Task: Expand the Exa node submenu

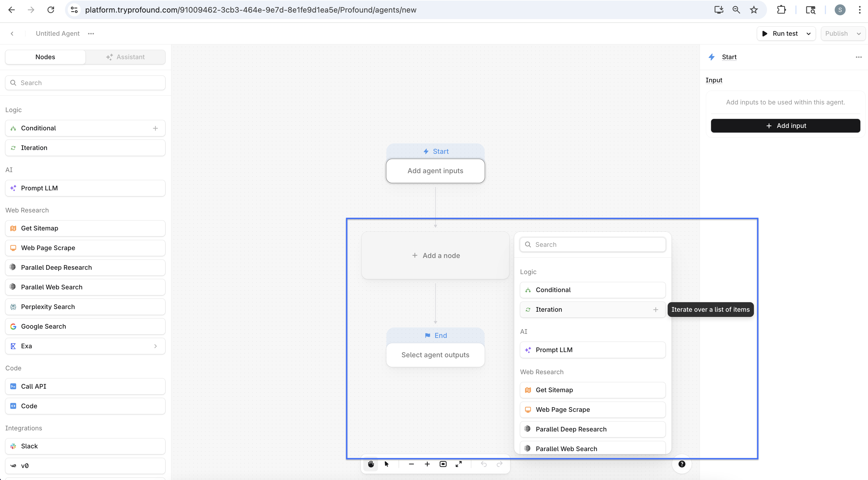Action: (155, 346)
